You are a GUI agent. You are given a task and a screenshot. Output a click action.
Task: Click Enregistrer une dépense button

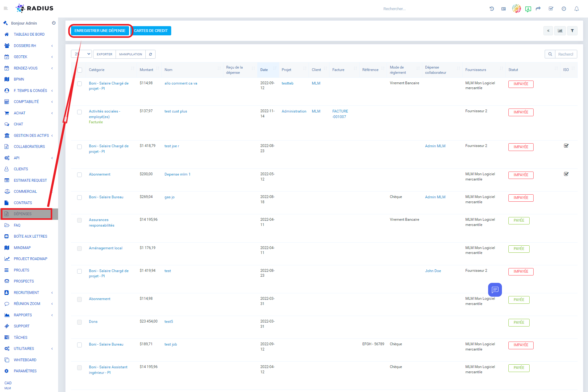[x=100, y=31]
